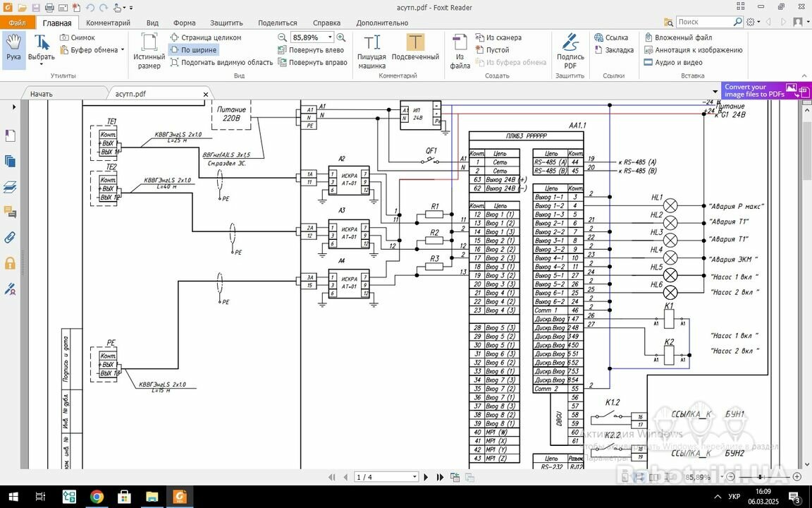The height and width of the screenshot is (508, 812).
Task: Go to previous page arrow
Action: (345, 477)
